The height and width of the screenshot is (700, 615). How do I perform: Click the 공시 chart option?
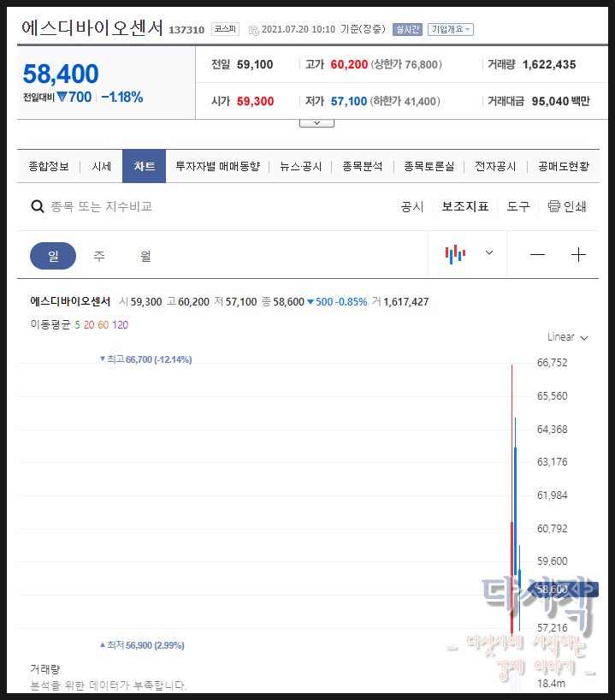tap(411, 207)
